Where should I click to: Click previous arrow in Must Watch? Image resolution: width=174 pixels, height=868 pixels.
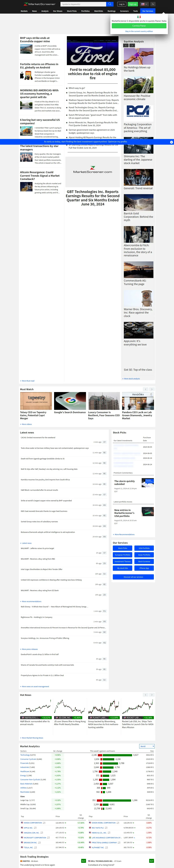(x=145, y=389)
